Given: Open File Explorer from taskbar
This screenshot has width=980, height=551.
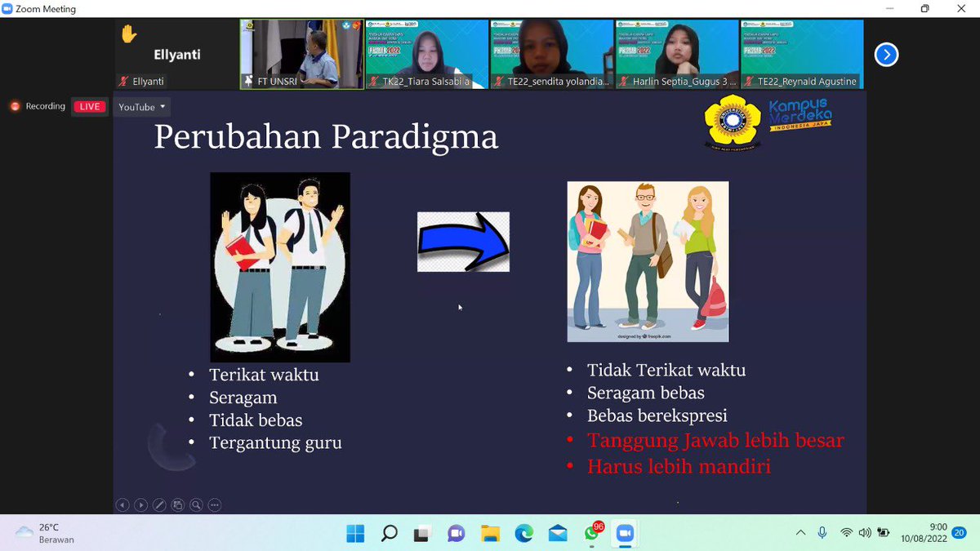Looking at the screenshot, I should 490,534.
